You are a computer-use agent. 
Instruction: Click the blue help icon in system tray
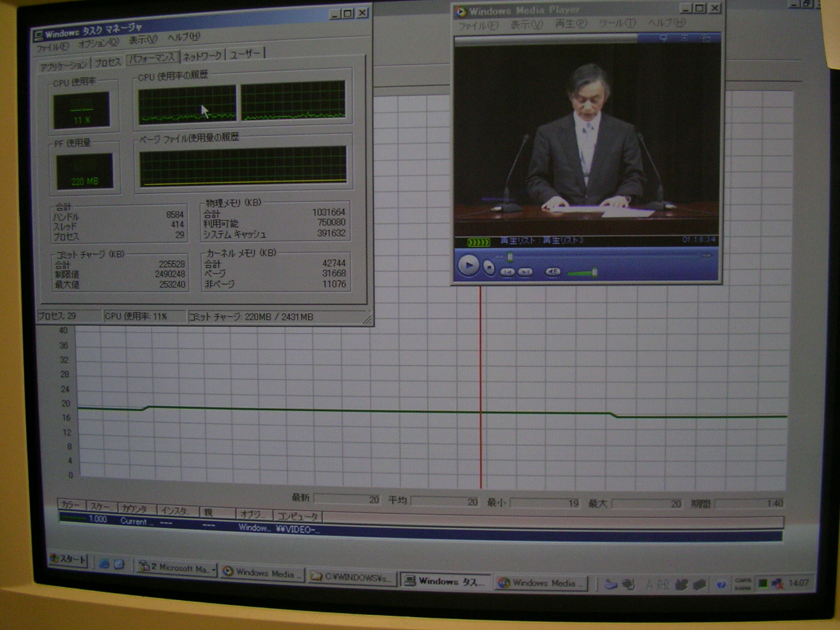click(x=721, y=584)
